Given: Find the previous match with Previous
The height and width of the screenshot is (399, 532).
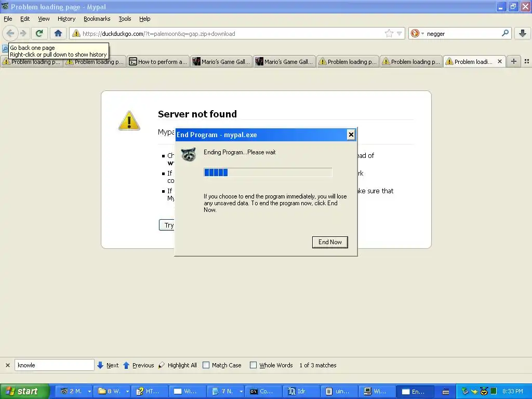Looking at the screenshot, I should point(138,365).
